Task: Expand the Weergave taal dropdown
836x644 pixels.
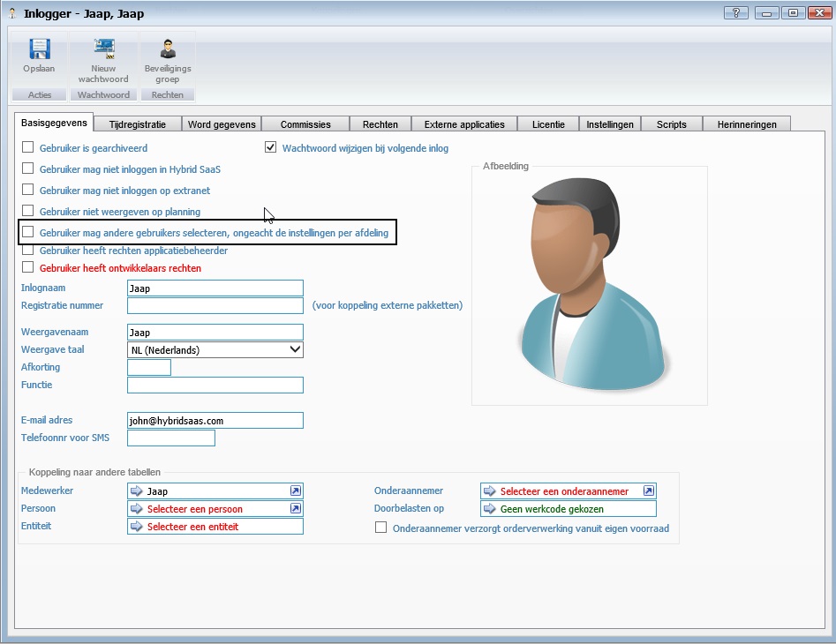Action: (295, 350)
